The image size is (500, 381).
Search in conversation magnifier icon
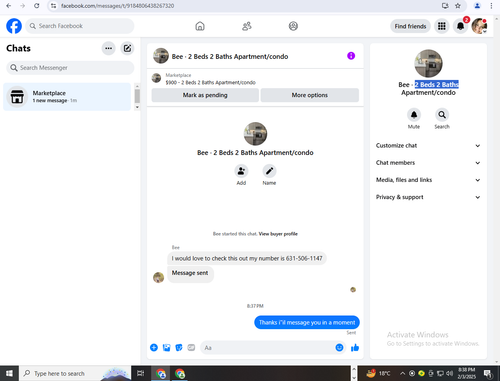click(442, 115)
